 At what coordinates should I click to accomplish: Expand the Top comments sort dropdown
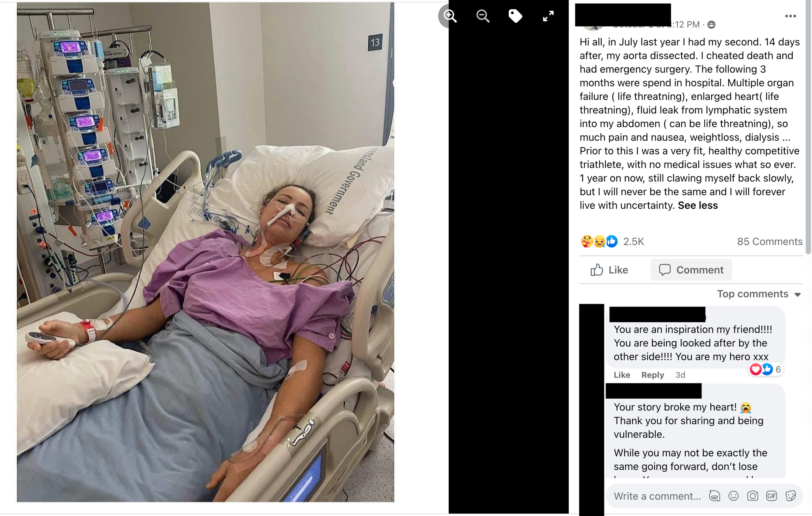pos(759,294)
